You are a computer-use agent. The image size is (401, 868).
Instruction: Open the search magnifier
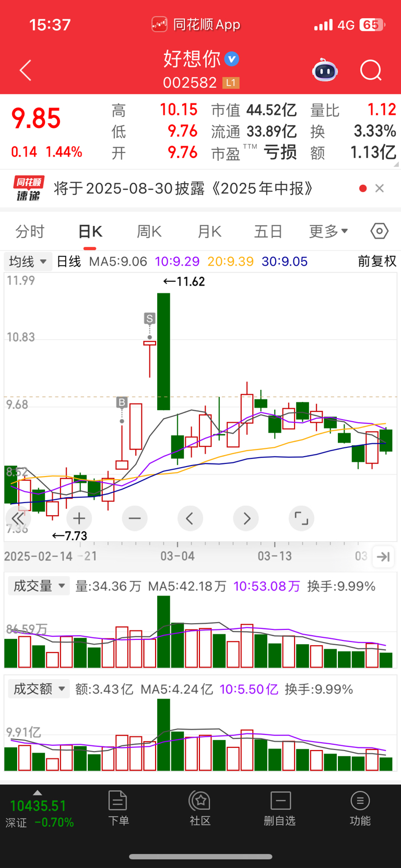(371, 70)
